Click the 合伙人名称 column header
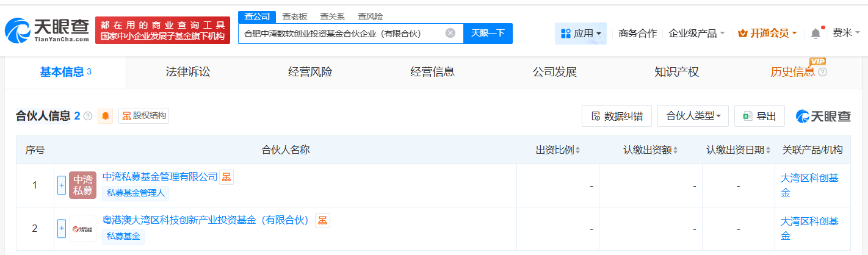The width and height of the screenshot is (868, 255). pyautogui.click(x=286, y=150)
